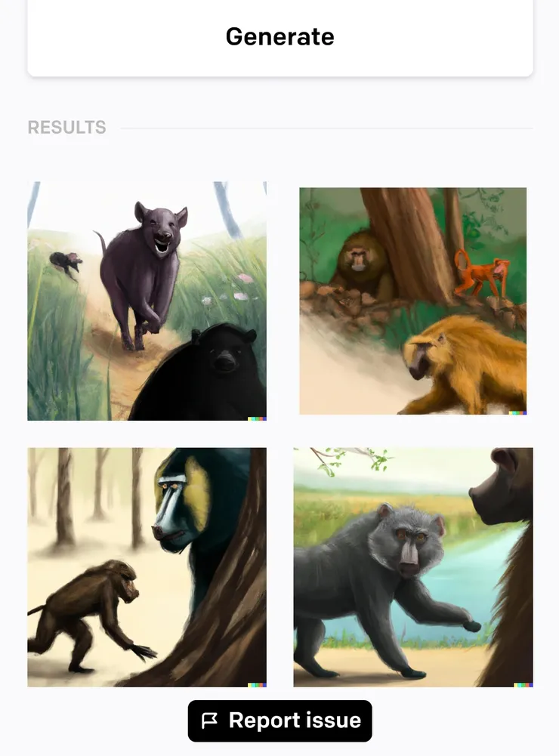Click the Report issue button

279,721
